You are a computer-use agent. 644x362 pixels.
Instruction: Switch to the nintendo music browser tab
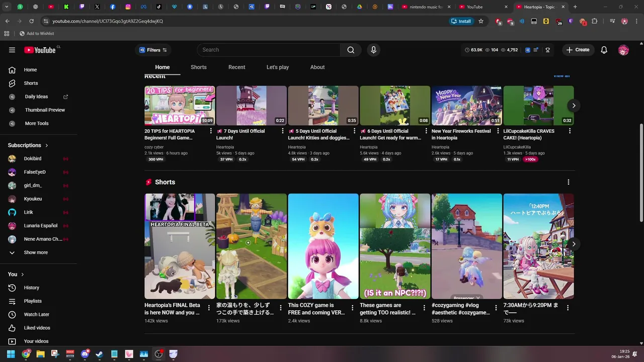point(426,7)
